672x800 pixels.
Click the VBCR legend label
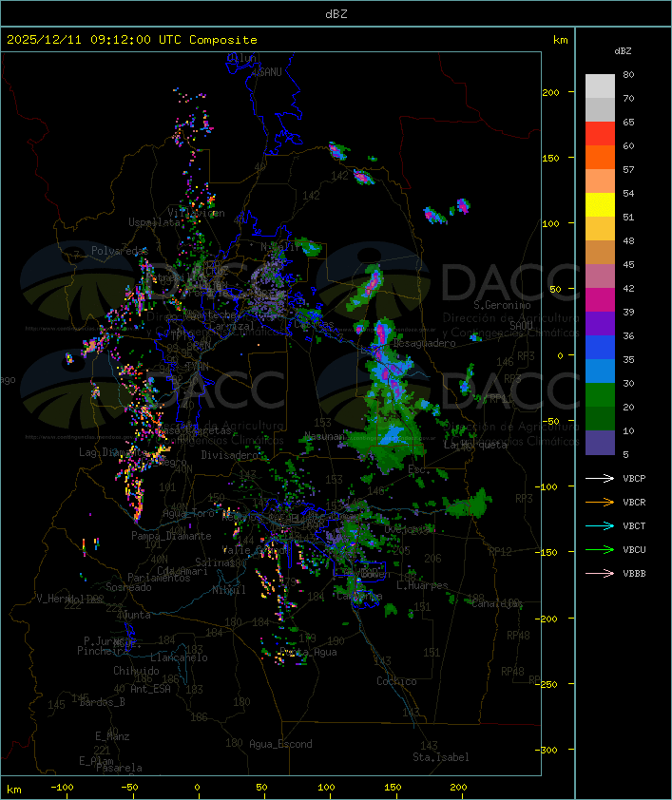(x=634, y=502)
